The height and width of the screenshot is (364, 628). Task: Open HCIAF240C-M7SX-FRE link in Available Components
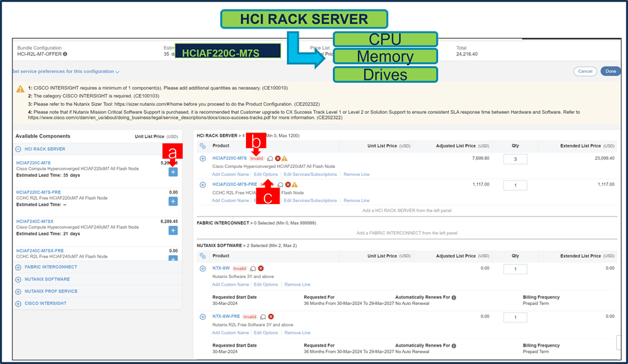[40, 251]
